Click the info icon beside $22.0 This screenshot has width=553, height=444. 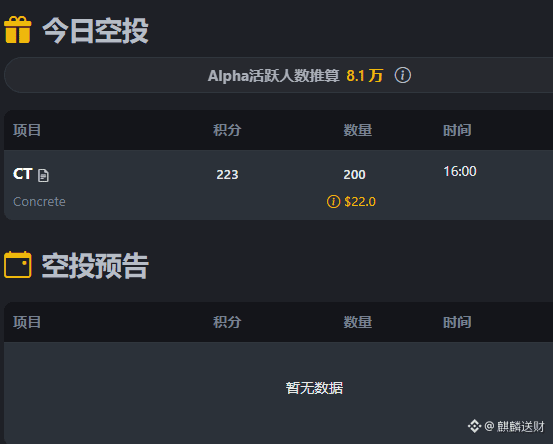pyautogui.click(x=333, y=202)
